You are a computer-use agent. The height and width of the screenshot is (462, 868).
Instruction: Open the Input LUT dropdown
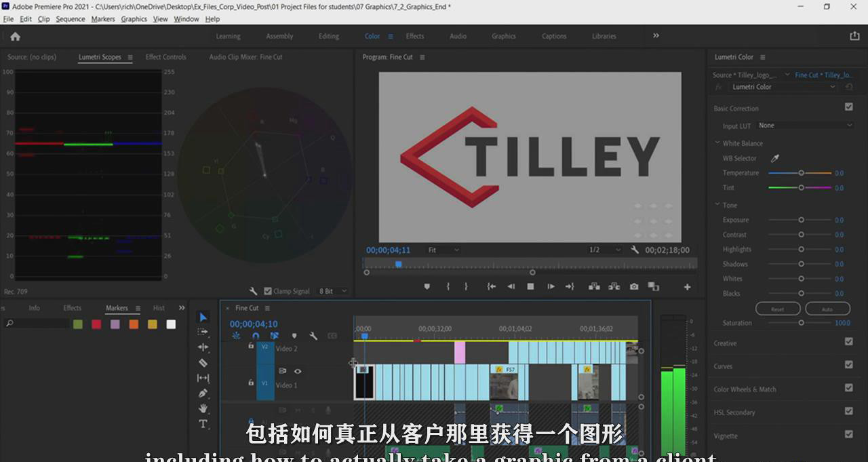coord(805,126)
